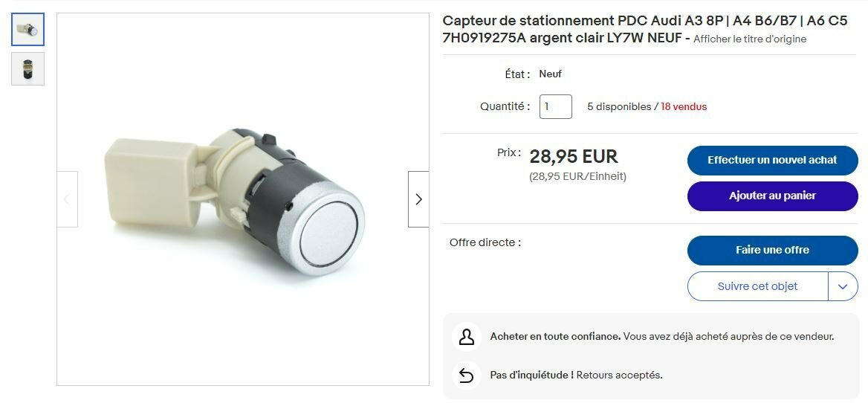
Task: Click the next image arrow
Action: tap(418, 199)
